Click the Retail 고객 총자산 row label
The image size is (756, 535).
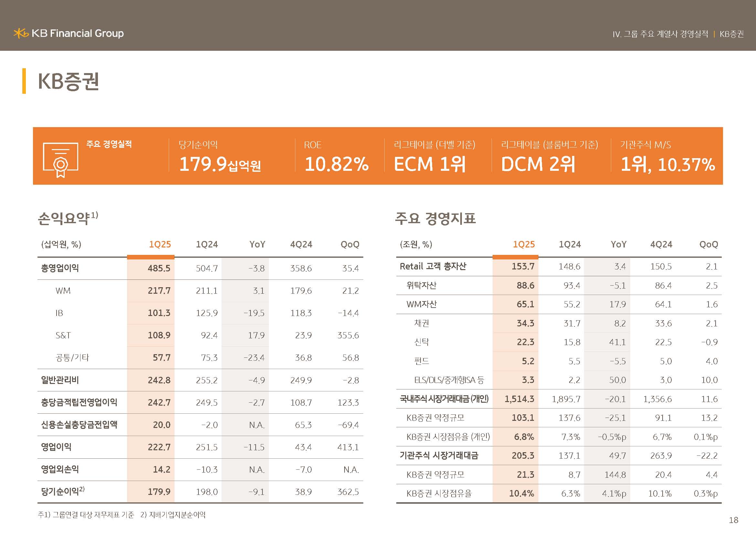[x=433, y=266]
